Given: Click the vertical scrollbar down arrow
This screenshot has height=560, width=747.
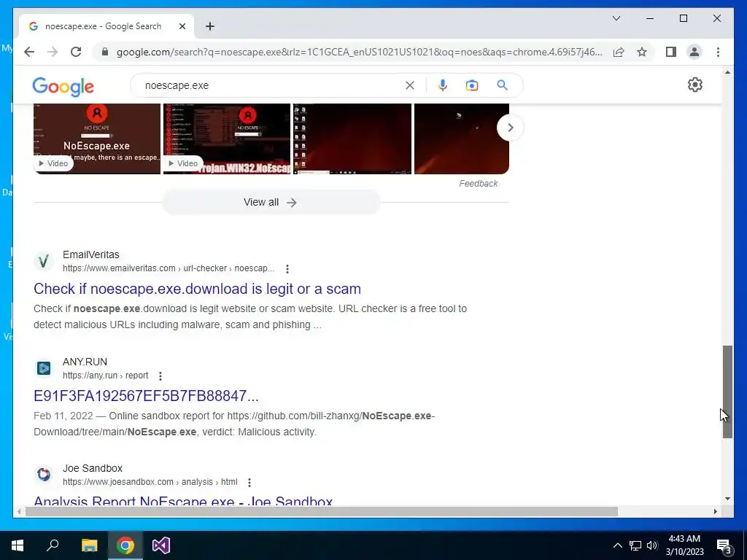Looking at the screenshot, I should (x=727, y=499).
